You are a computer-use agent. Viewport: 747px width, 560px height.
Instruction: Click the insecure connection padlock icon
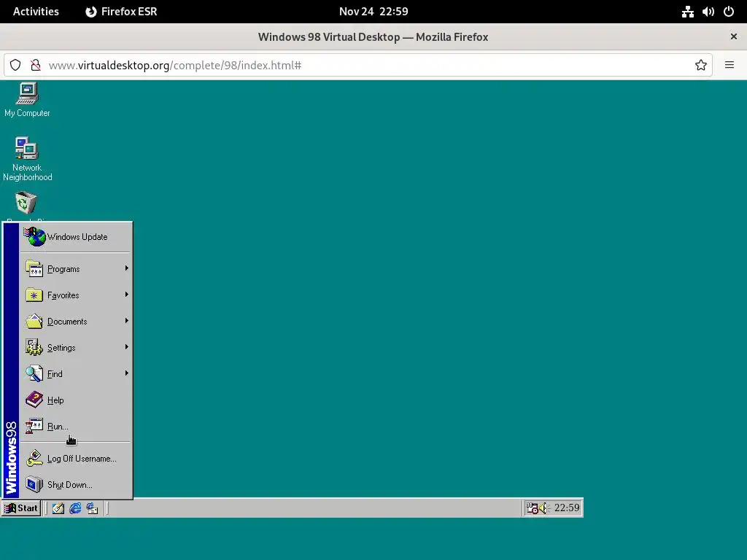(x=35, y=65)
